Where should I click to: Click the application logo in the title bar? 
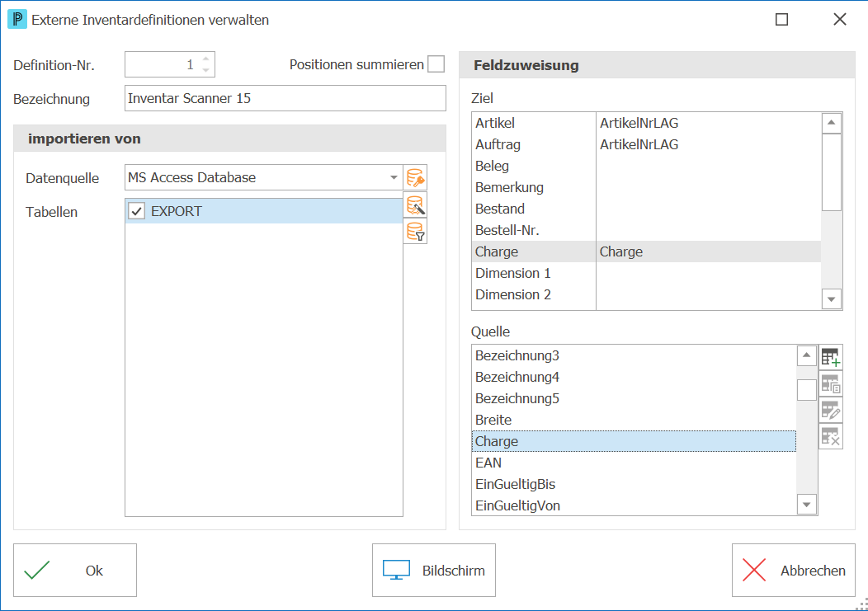click(17, 19)
